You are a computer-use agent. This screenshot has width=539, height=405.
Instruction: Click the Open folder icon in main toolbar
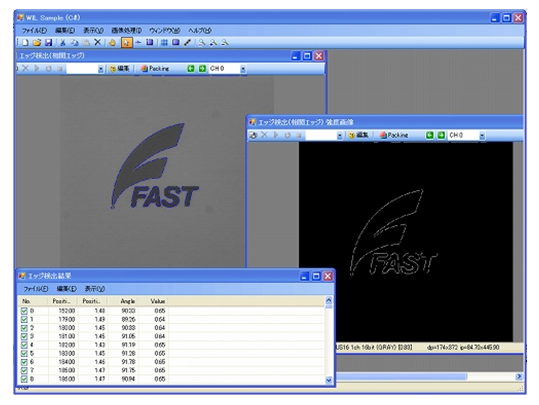click(x=37, y=43)
